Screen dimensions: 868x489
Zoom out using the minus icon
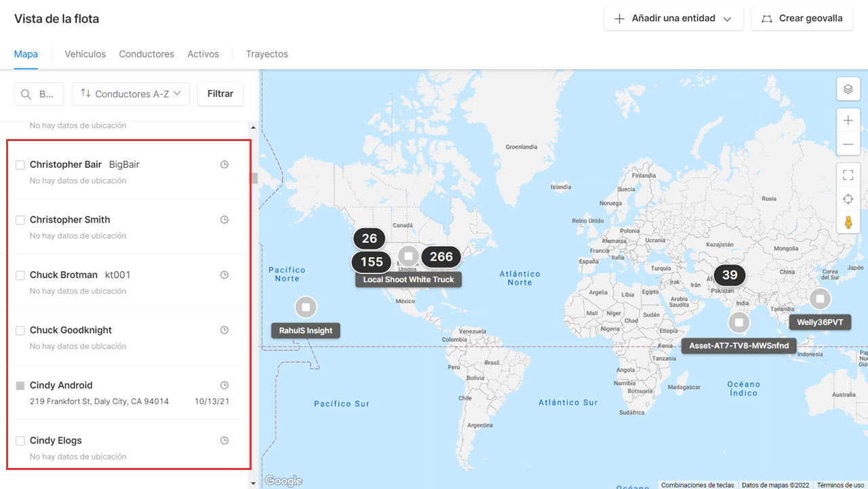point(848,144)
